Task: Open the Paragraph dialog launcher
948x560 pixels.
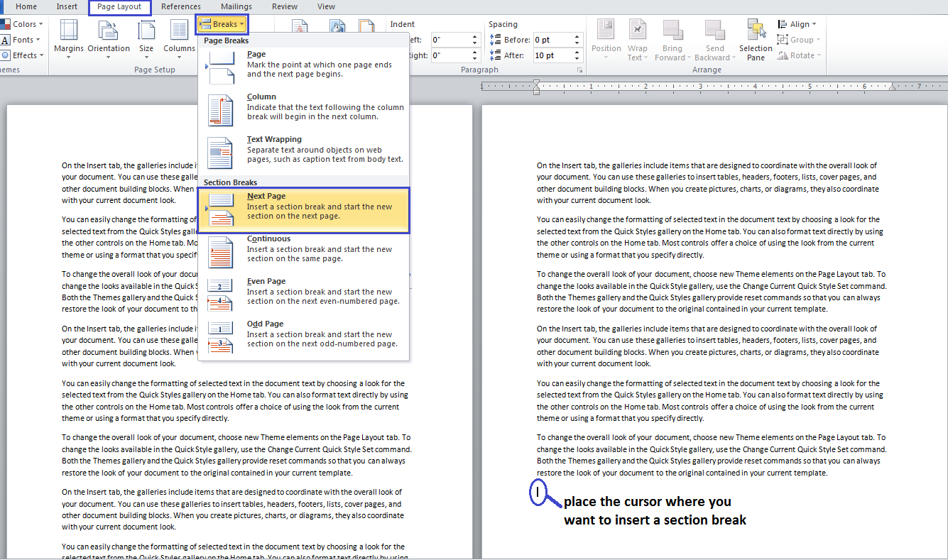Action: [579, 70]
